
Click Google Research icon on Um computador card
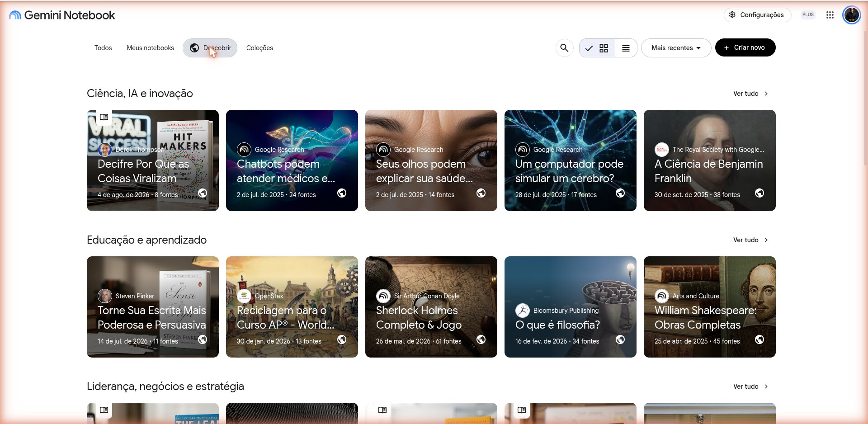[523, 150]
